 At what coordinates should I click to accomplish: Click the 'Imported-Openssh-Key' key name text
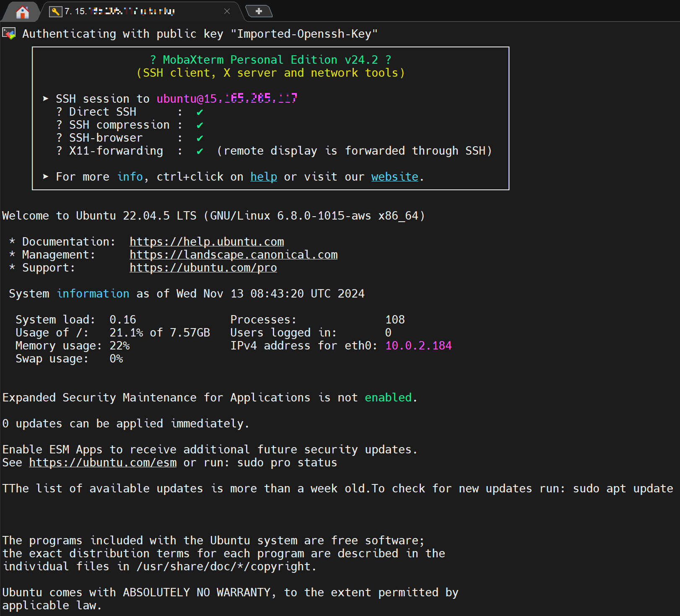pos(304,34)
